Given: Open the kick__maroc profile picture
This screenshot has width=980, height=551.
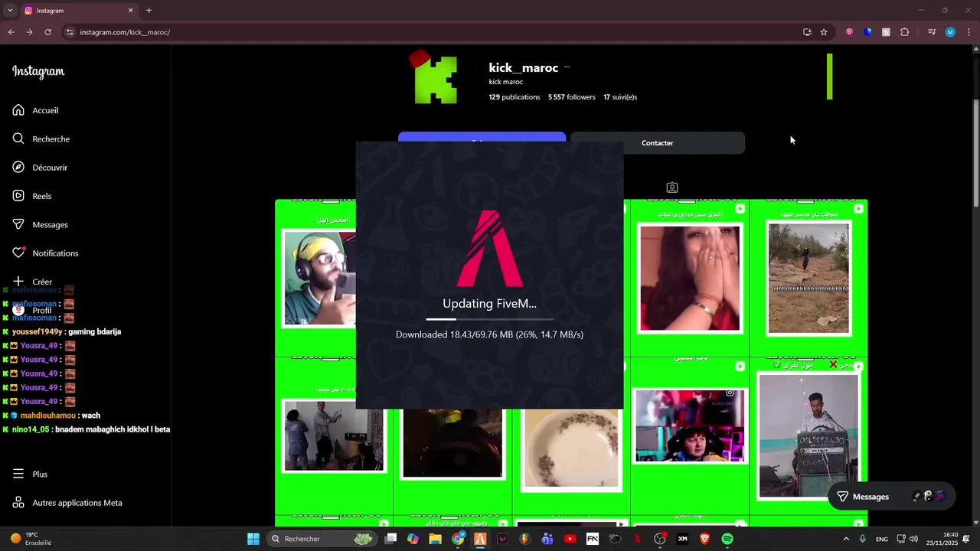Looking at the screenshot, I should tap(435, 77).
